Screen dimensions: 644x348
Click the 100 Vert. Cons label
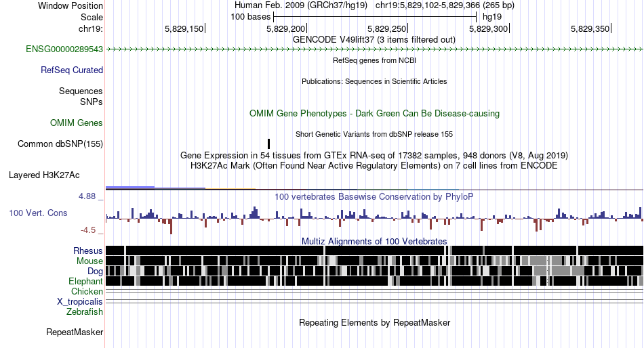tap(38, 213)
